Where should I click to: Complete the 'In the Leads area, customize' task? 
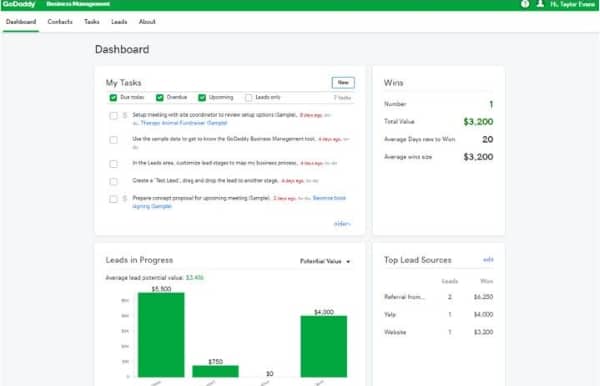click(x=113, y=164)
